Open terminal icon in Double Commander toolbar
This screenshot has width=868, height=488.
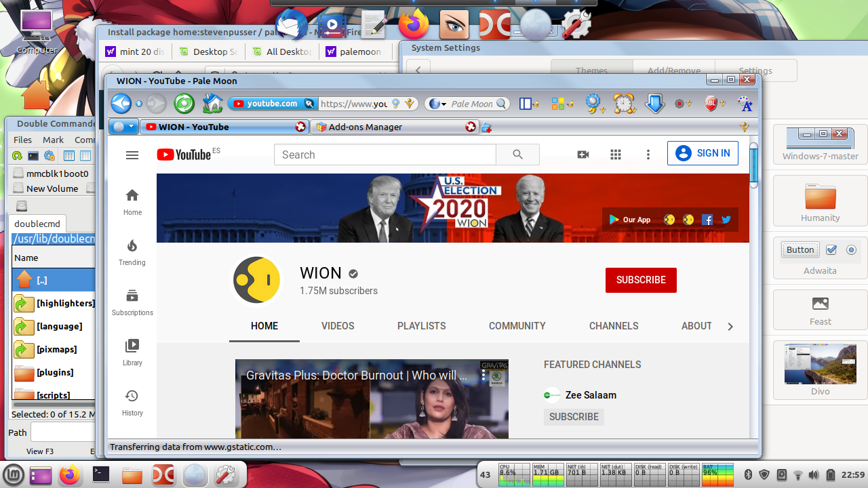(x=33, y=156)
